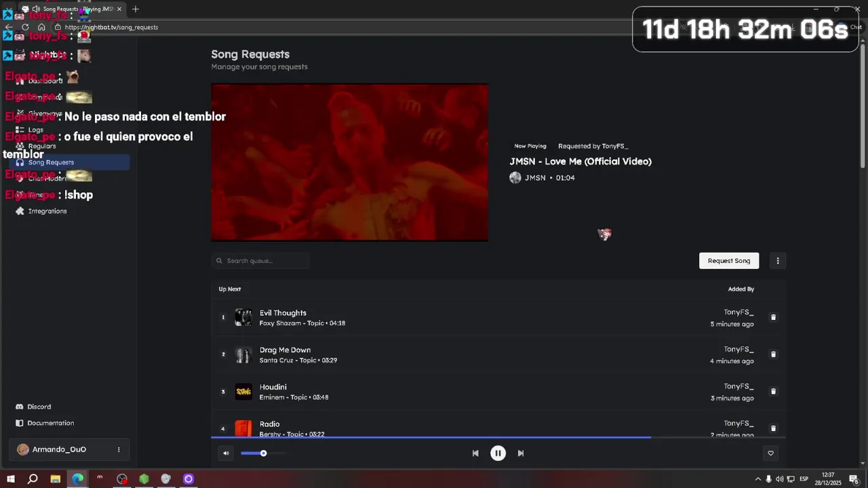
Task: Click the Houdini song title
Action: [x=273, y=387]
